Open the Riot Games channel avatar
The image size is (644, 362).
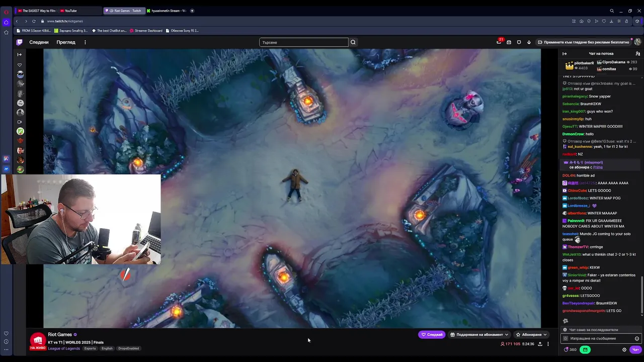(38, 340)
